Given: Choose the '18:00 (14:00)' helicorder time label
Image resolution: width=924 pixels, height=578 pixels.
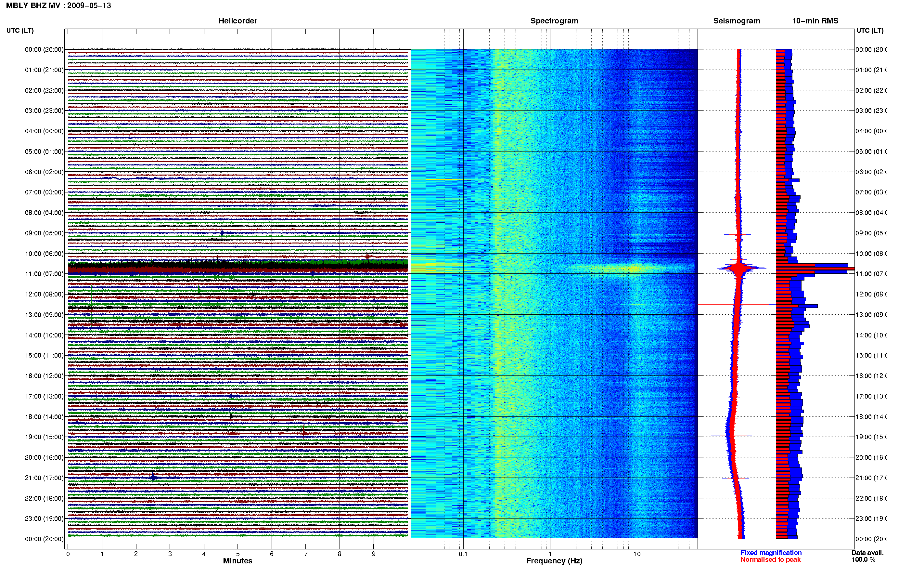Looking at the screenshot, I should (44, 417).
